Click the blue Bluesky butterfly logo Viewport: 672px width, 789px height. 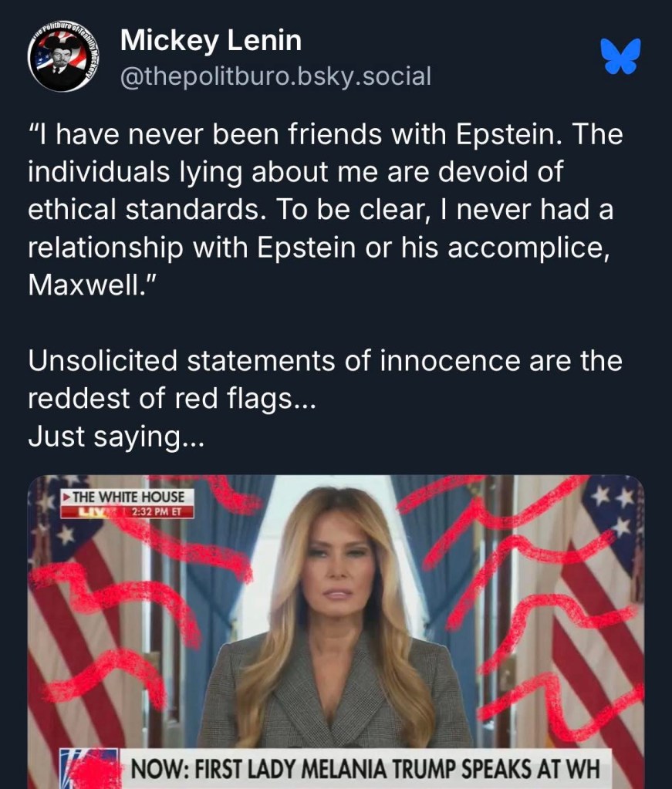tap(620, 57)
